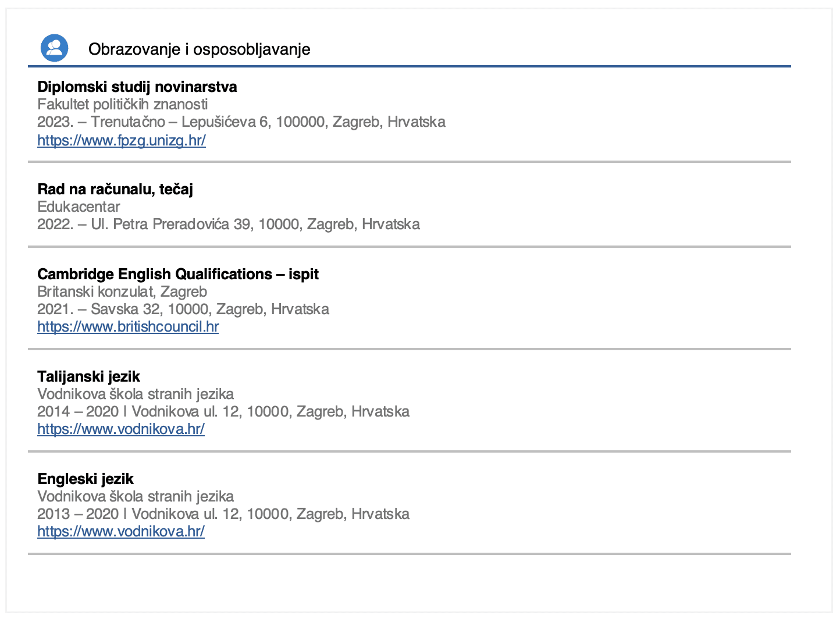The image size is (840, 619).
Task: Click the blue profile icon beside the section heading
Action: (54, 48)
